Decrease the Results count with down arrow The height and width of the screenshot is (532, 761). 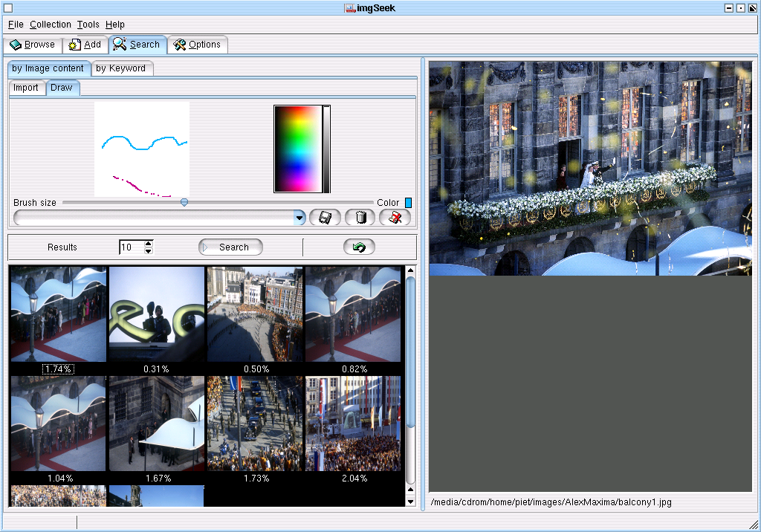149,251
